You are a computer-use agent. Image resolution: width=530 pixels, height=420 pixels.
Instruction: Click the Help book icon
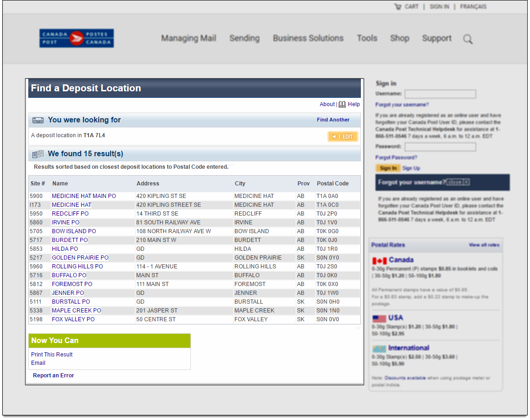[342, 104]
